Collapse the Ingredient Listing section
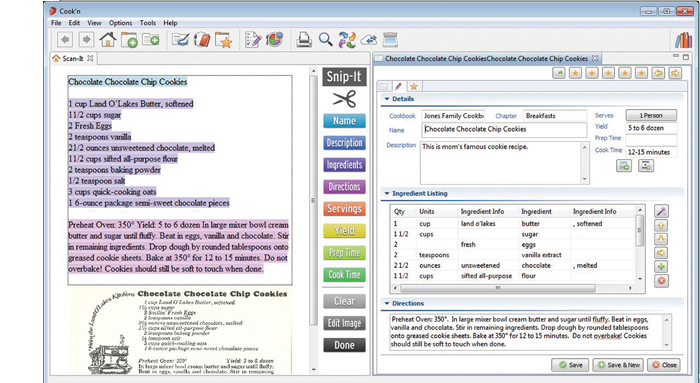This screenshot has width=700, height=383. tap(387, 194)
